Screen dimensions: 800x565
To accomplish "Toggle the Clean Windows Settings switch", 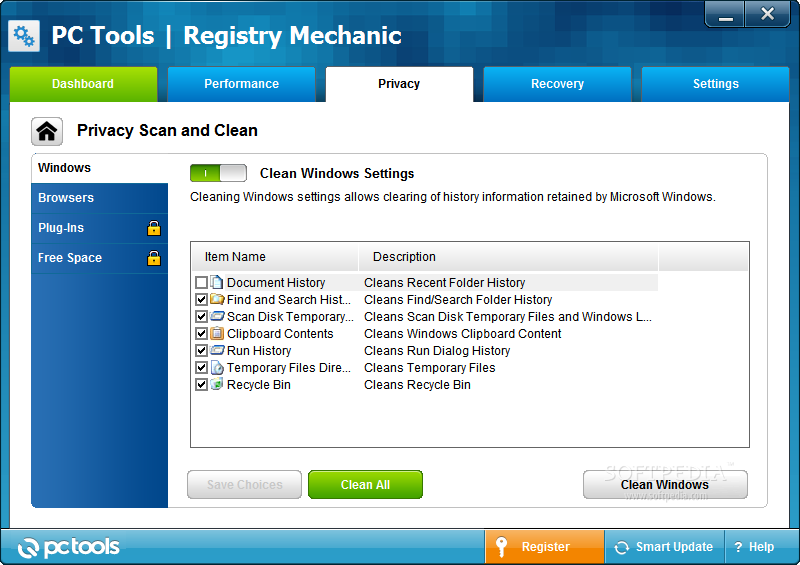I will point(218,174).
